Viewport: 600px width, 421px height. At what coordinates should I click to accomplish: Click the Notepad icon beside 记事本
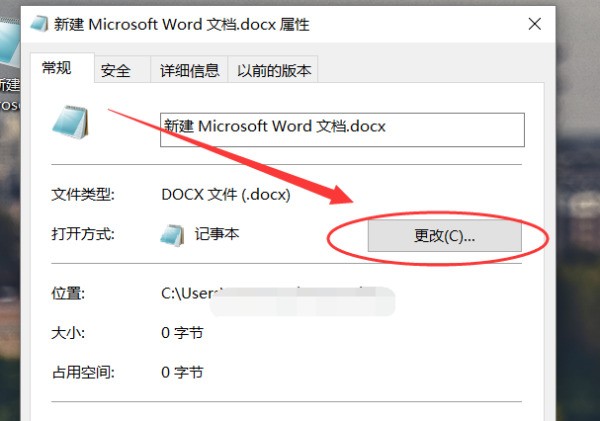click(x=173, y=234)
